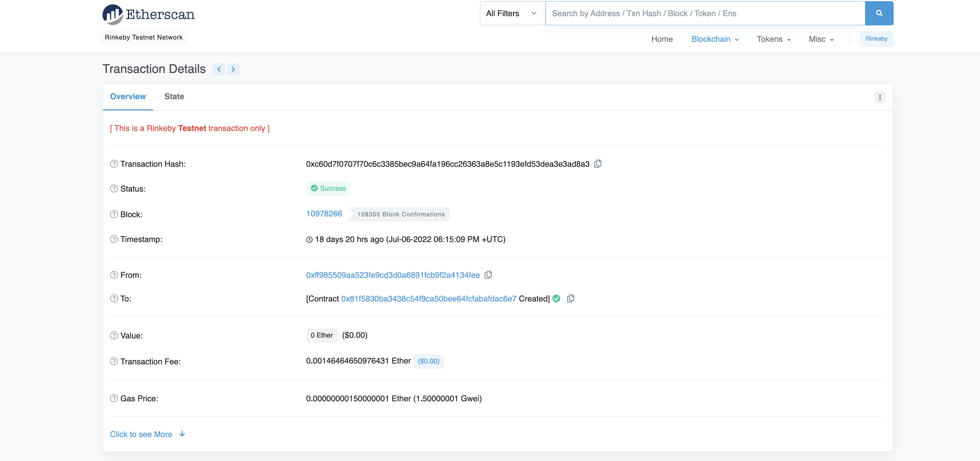Click help icon beside Block
980x461 pixels.
point(114,214)
